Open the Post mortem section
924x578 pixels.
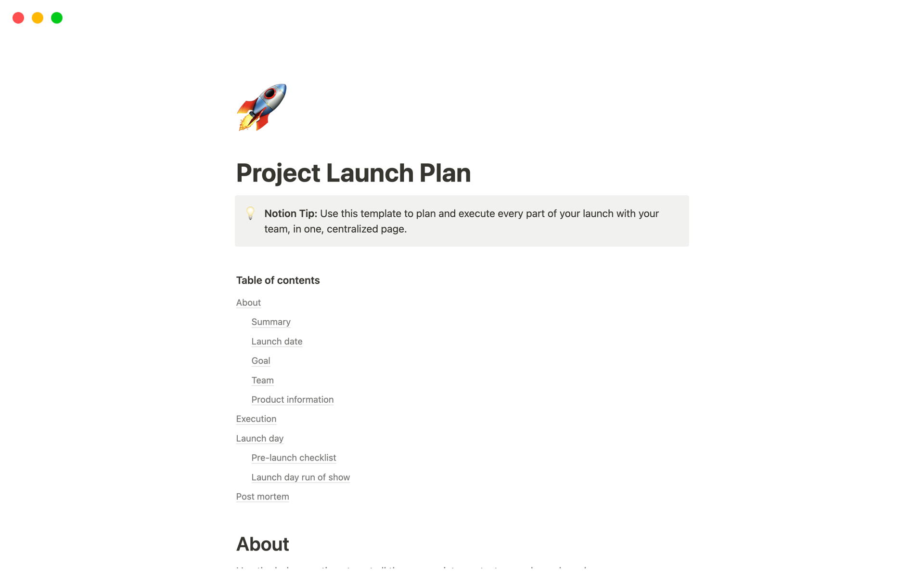pyautogui.click(x=263, y=496)
